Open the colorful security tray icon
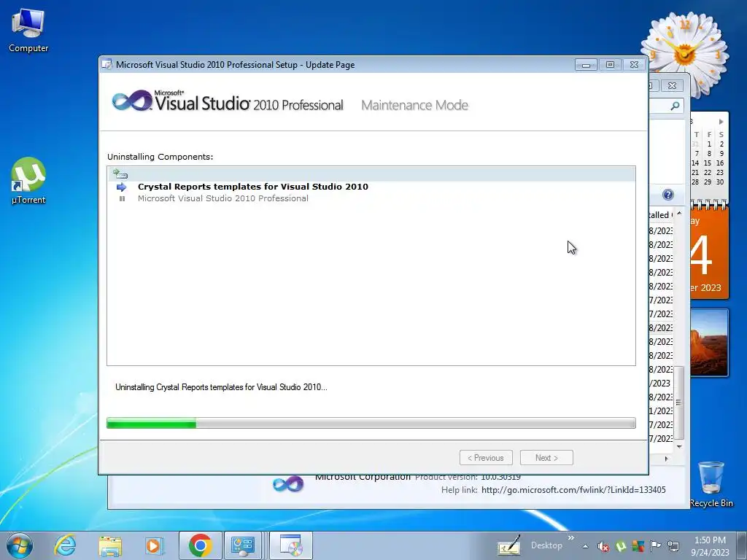 (638, 546)
